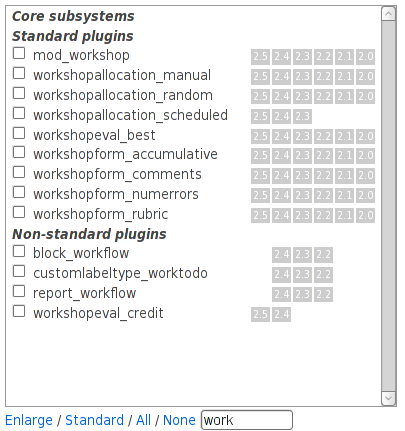Click the Standard link below the list
Screen dimensions: 405x431
94,420
